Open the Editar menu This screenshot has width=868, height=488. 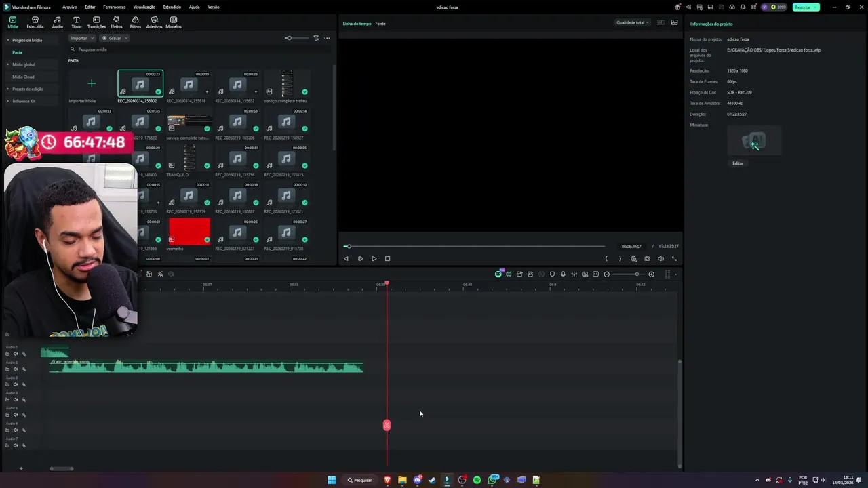click(90, 7)
